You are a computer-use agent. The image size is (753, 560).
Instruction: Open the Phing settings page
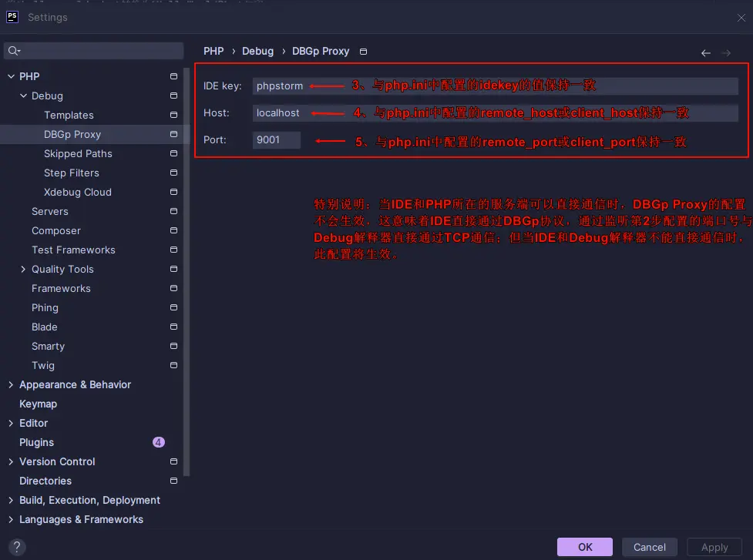[x=45, y=307]
